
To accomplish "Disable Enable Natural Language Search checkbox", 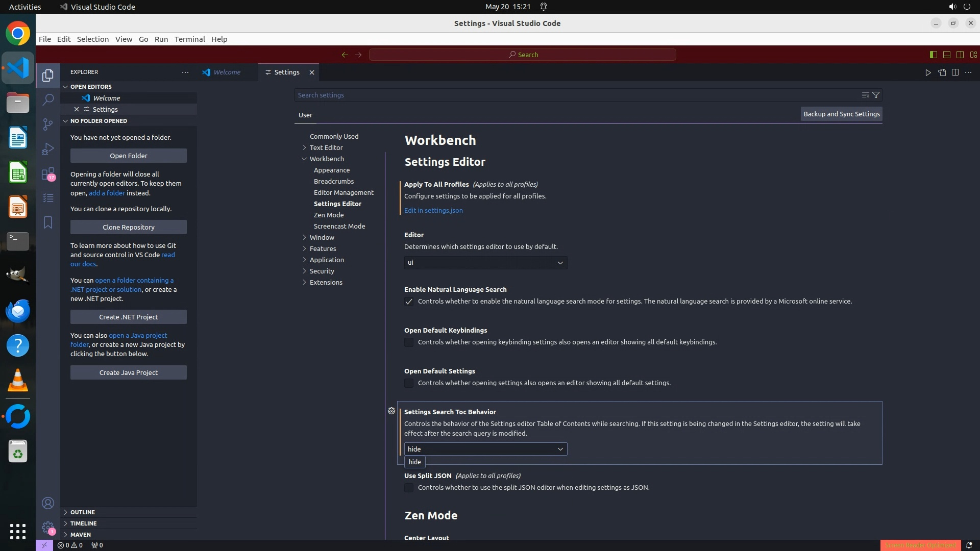I will 409,302.
